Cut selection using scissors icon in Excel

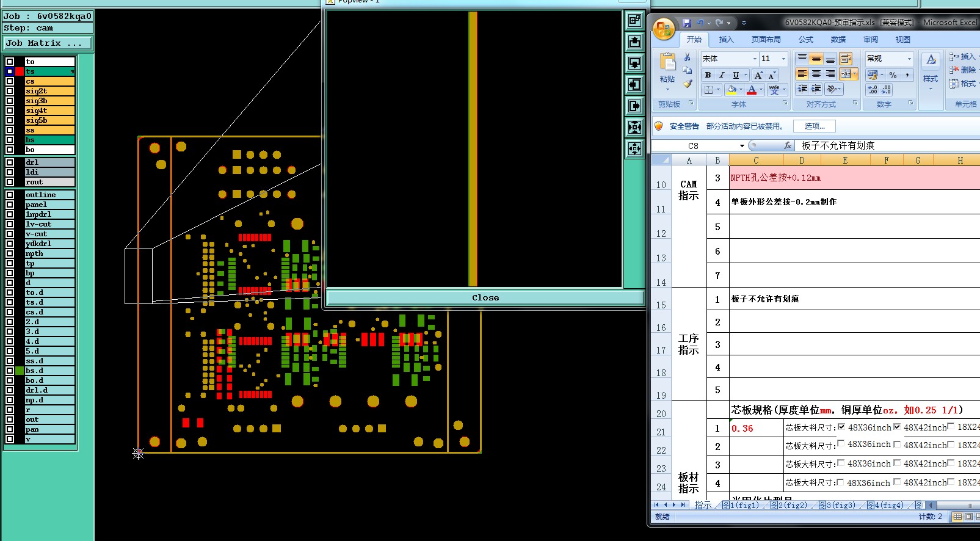click(x=688, y=57)
